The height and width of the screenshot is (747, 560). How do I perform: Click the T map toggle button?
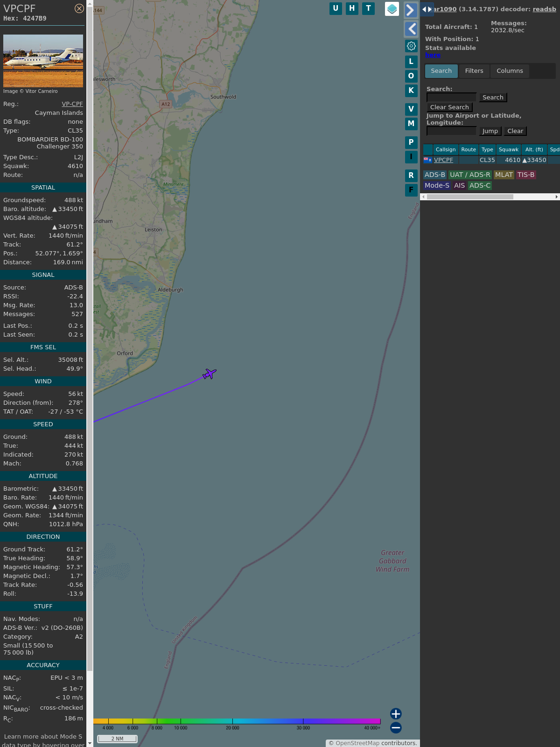click(x=369, y=8)
